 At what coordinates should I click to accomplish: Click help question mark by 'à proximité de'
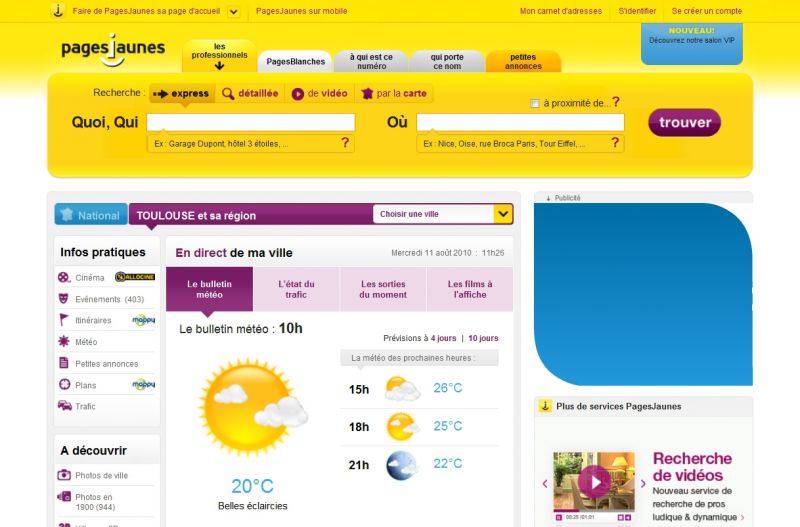pos(616,102)
